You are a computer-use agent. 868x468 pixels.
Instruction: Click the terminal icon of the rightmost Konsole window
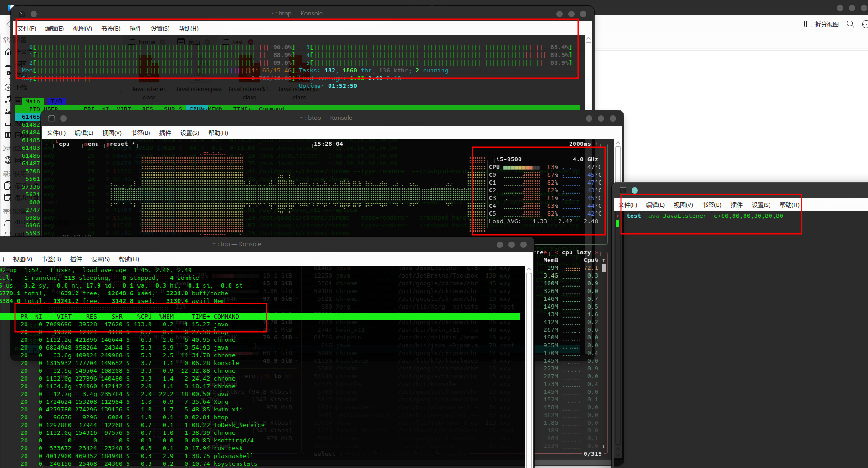[x=623, y=190]
